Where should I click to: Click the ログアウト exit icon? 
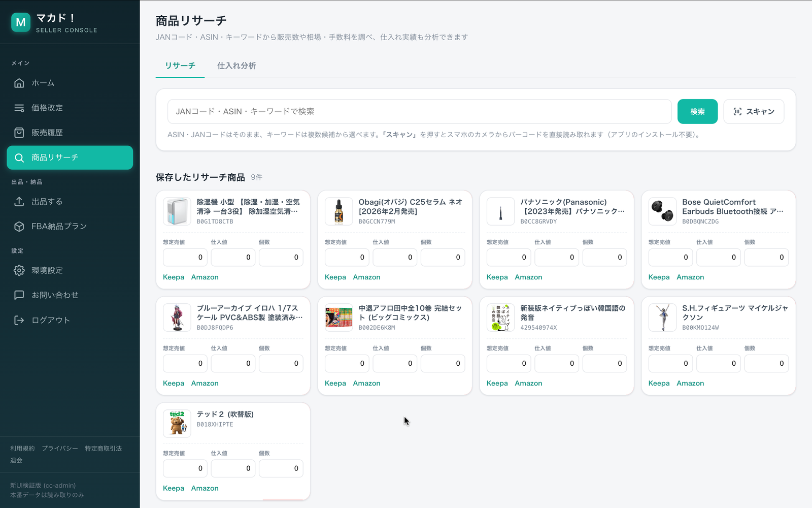click(x=19, y=320)
